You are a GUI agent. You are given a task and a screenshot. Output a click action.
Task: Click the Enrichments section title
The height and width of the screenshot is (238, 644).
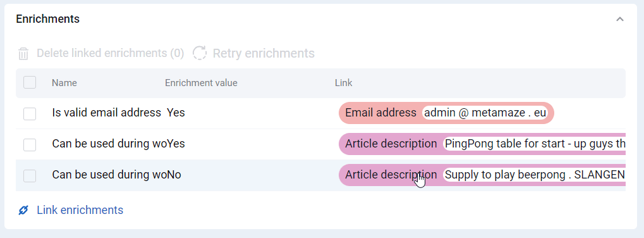[47, 19]
